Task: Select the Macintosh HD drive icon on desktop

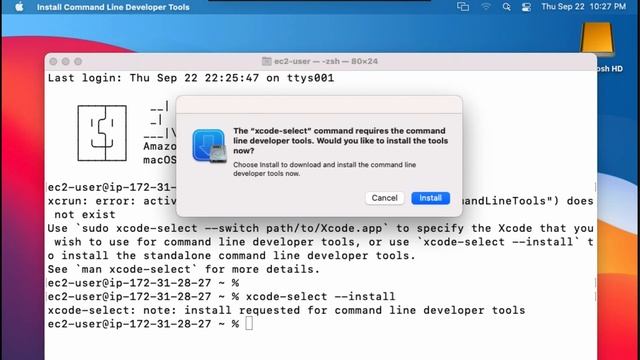Action: 597,40
